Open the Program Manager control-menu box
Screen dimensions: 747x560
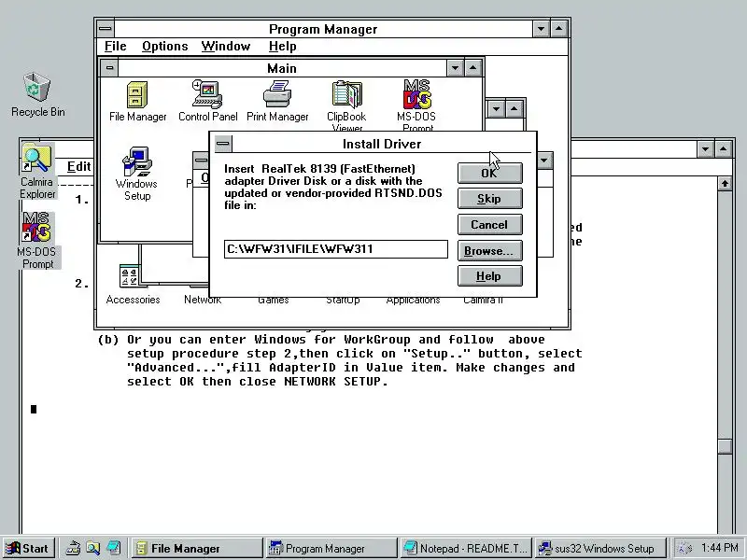coord(106,29)
